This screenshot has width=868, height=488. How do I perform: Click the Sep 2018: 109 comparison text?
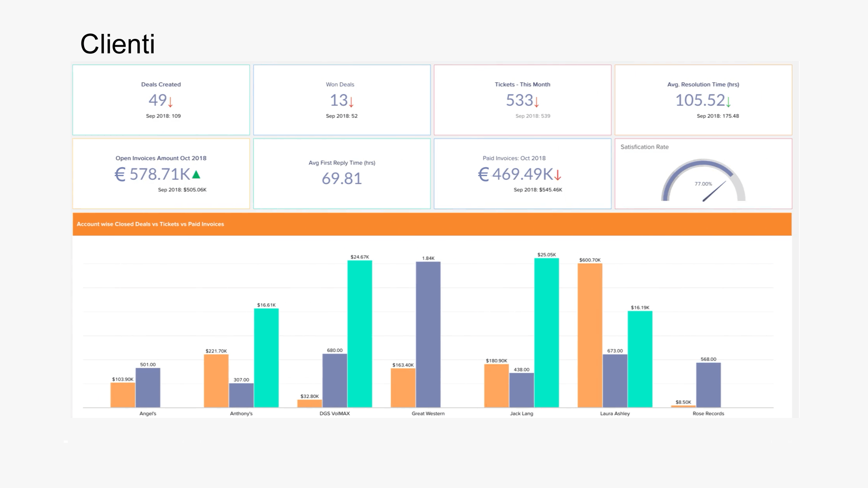click(x=163, y=116)
